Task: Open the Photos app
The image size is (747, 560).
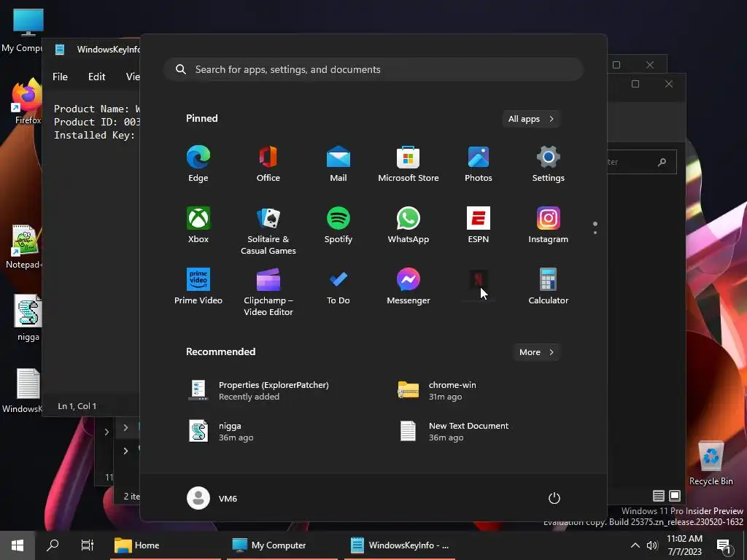Action: (479, 164)
